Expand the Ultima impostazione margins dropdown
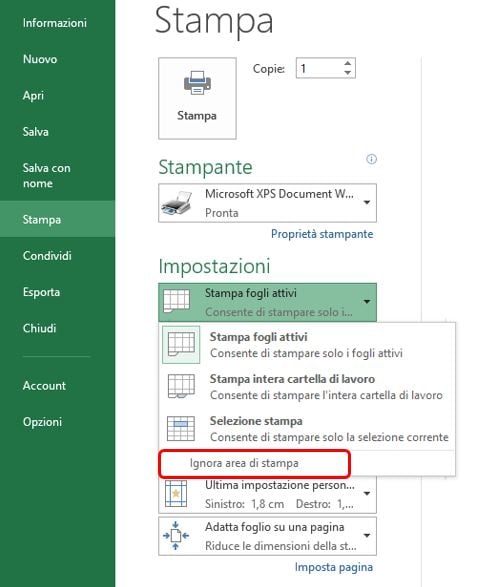This screenshot has width=501, height=587. 367,493
